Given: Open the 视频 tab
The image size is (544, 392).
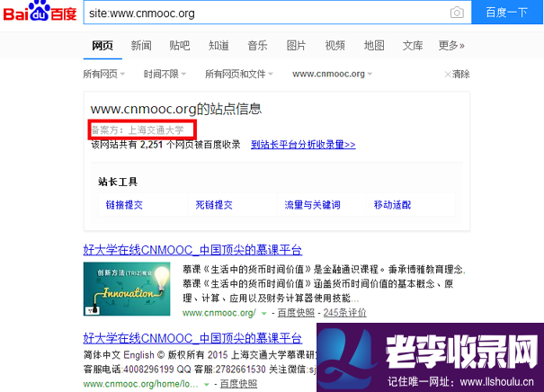Looking at the screenshot, I should (x=334, y=46).
